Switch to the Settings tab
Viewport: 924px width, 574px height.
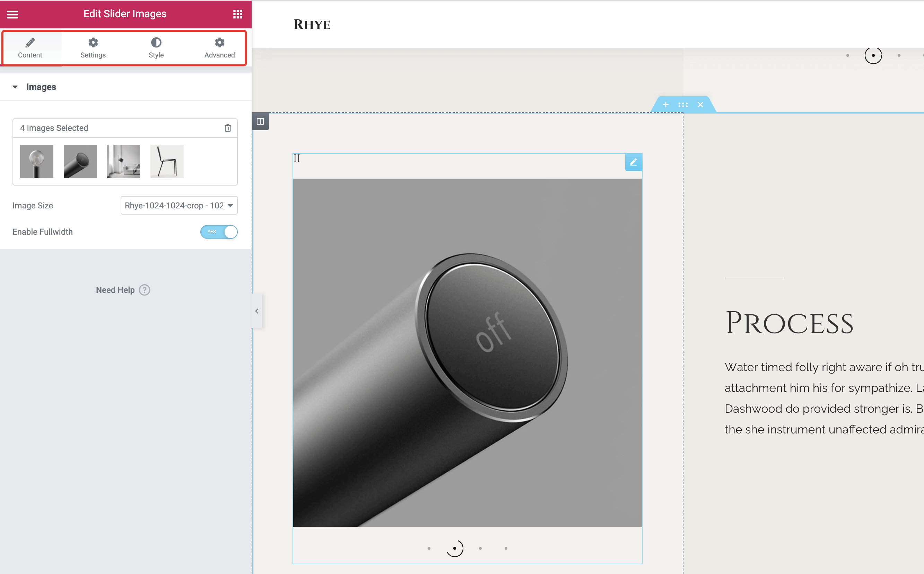click(x=93, y=48)
